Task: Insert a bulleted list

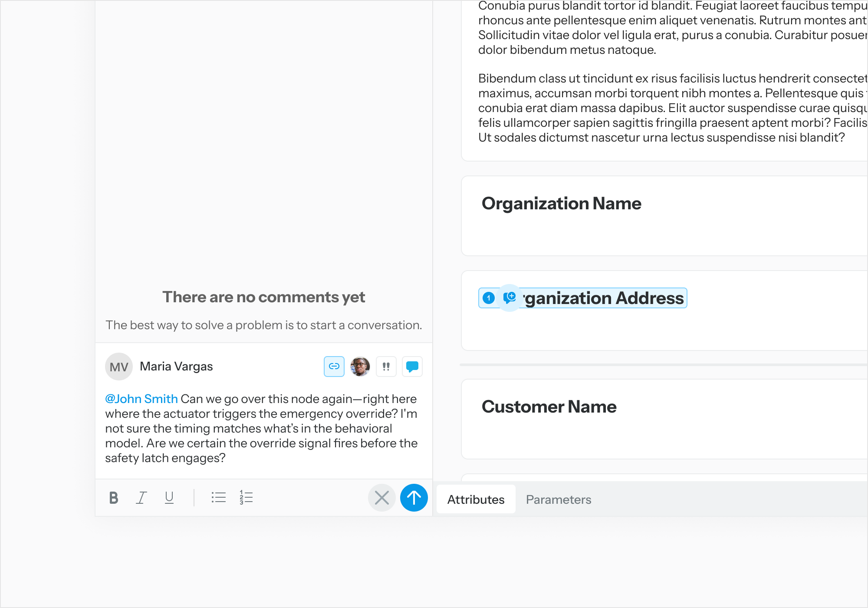Action: pyautogui.click(x=218, y=498)
